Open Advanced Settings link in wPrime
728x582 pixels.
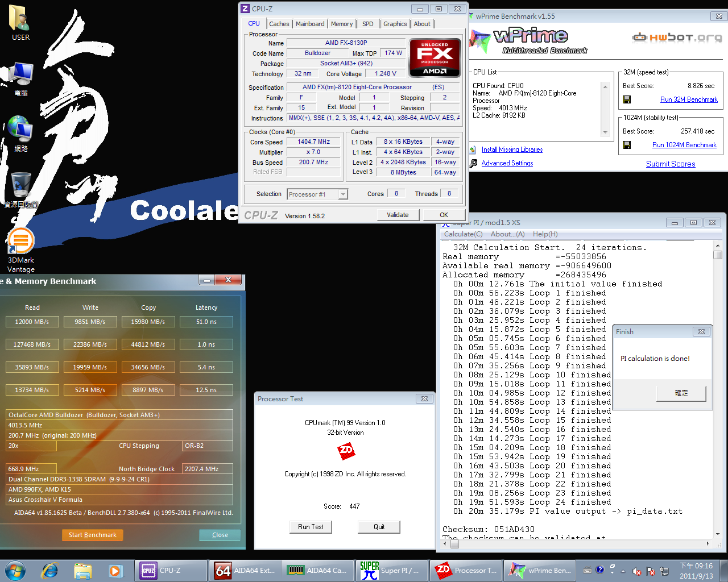click(507, 163)
